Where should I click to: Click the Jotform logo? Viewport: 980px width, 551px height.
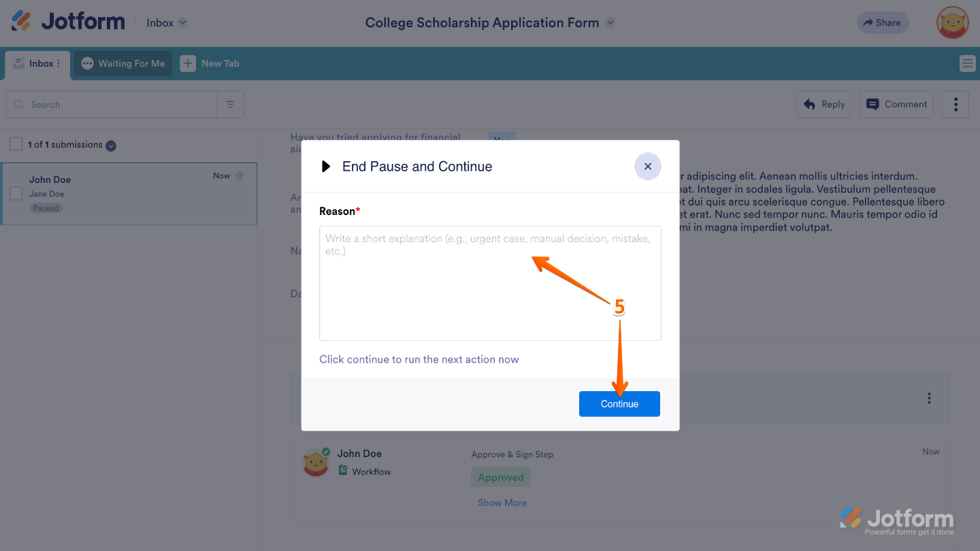click(67, 21)
